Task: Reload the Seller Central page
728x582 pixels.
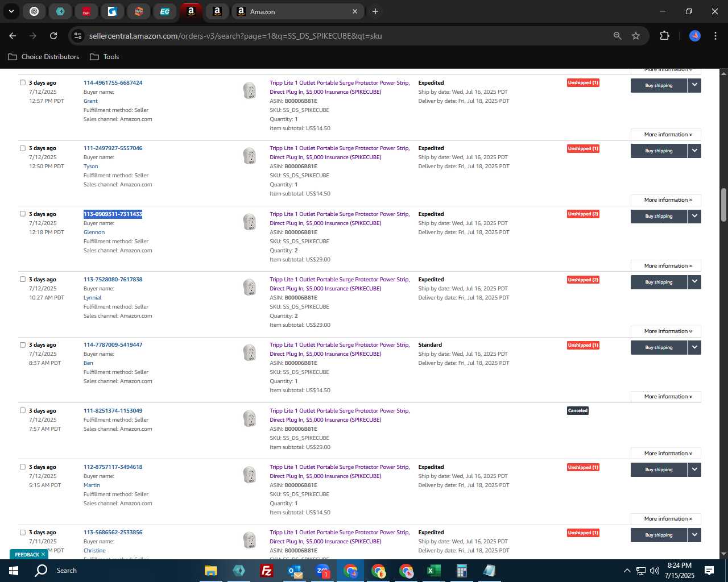Action: tap(53, 36)
